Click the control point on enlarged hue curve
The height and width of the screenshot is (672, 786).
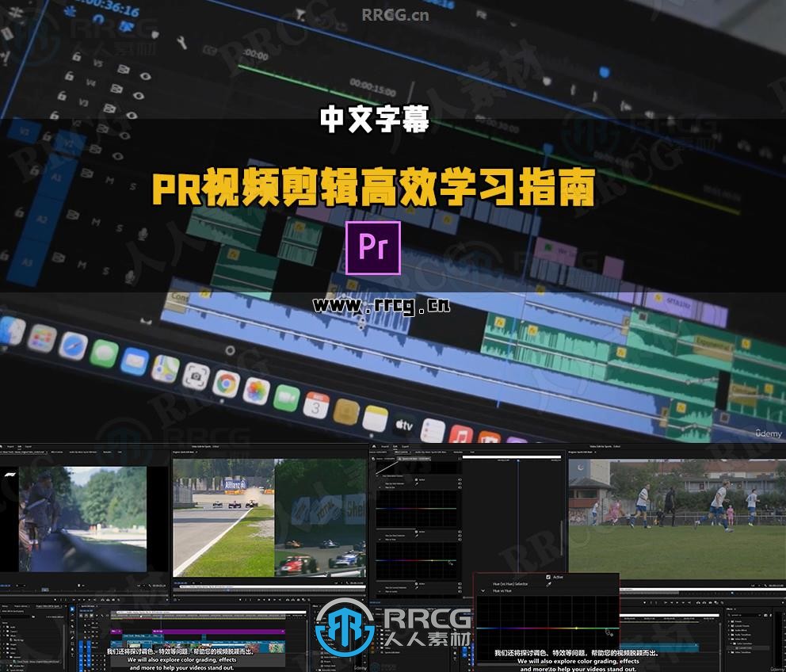pyautogui.click(x=577, y=628)
